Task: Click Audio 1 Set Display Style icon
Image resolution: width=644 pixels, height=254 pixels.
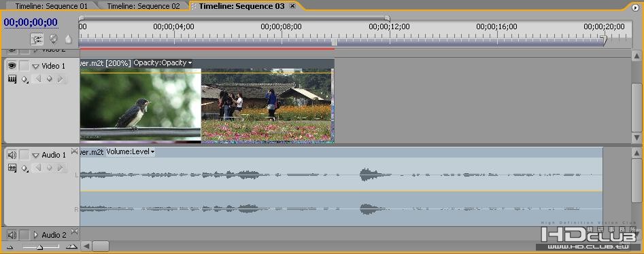Action: click(12, 168)
